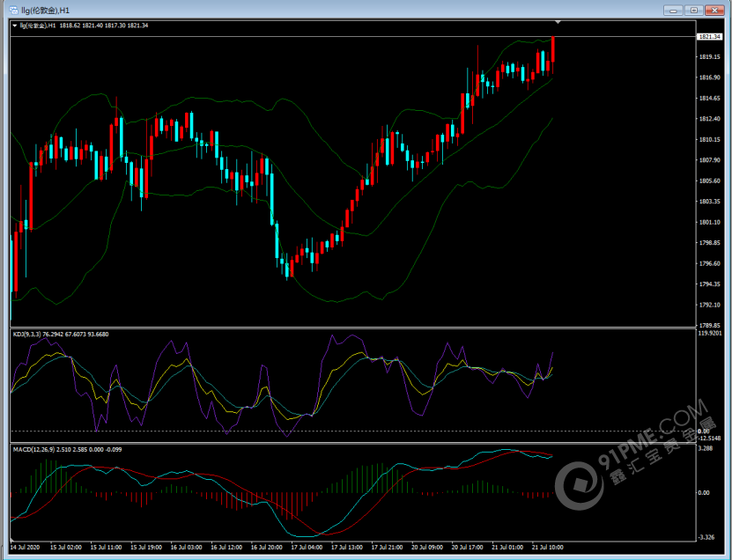Click price level 1816.90 on the axis

tap(709, 77)
